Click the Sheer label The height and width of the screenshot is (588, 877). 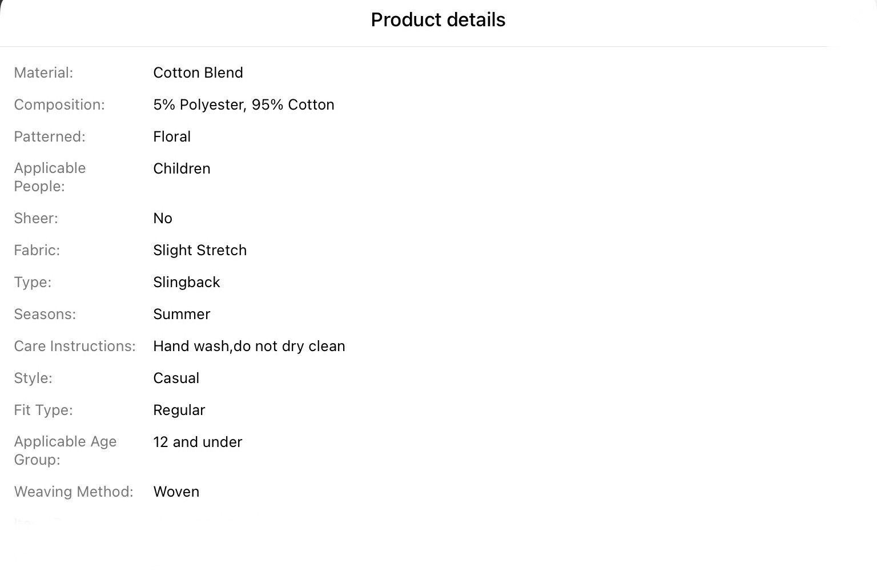click(x=36, y=218)
